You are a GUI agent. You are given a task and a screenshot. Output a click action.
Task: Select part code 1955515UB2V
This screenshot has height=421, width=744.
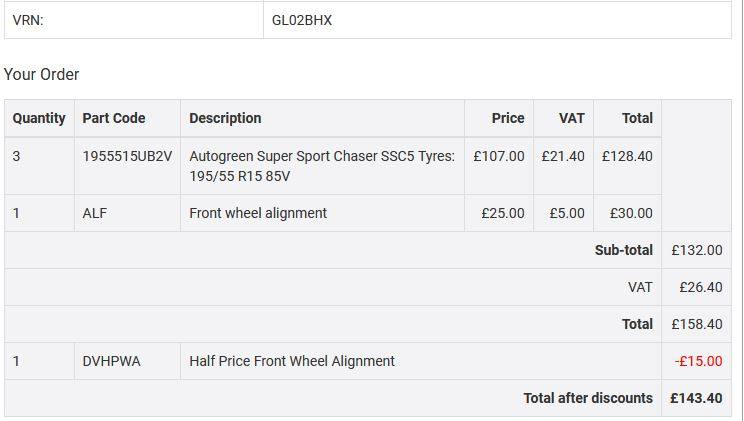pyautogui.click(x=127, y=156)
